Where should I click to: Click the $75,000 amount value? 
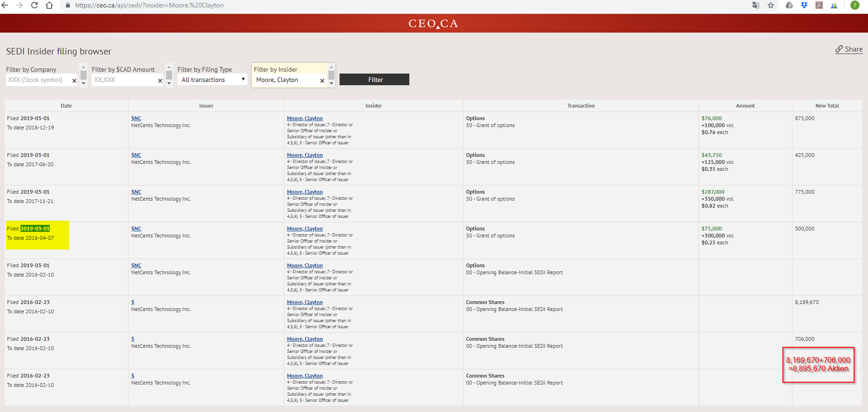[x=712, y=229]
